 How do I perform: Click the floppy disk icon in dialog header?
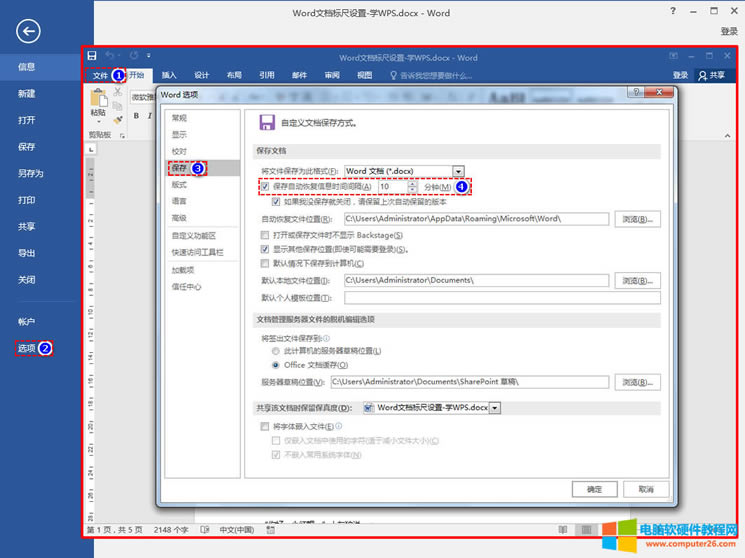click(x=267, y=122)
